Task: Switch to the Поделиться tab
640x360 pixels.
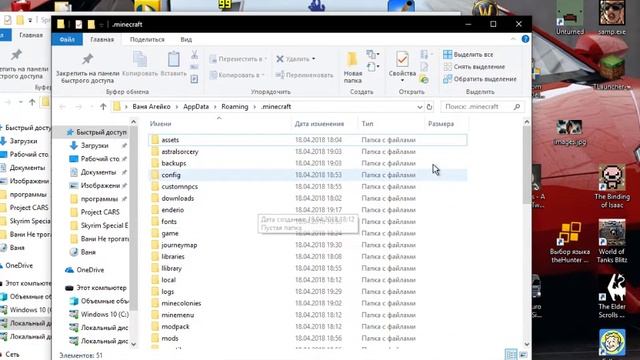Action: 147,40
